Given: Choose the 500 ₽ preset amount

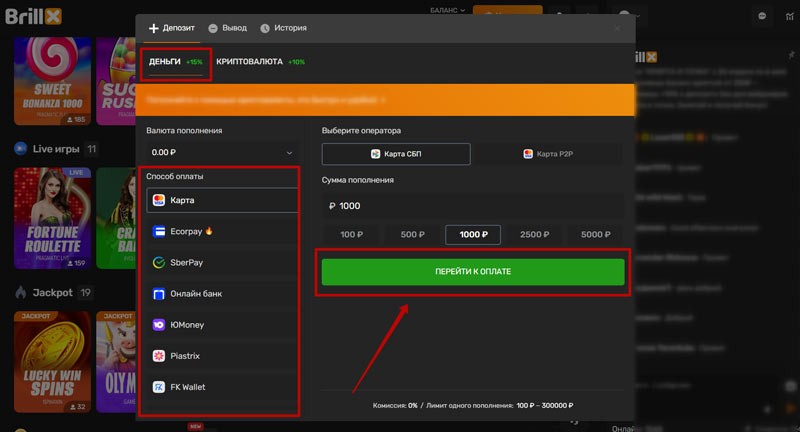Looking at the screenshot, I should [412, 235].
